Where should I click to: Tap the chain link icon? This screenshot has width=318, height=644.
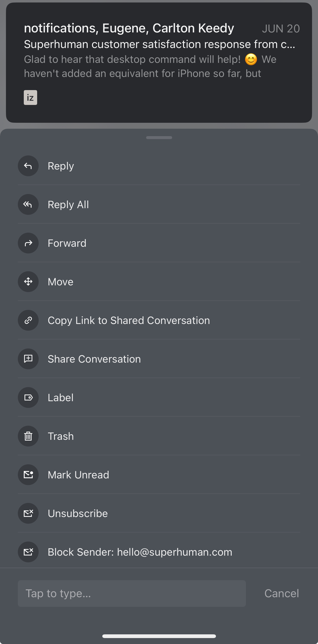[28, 320]
